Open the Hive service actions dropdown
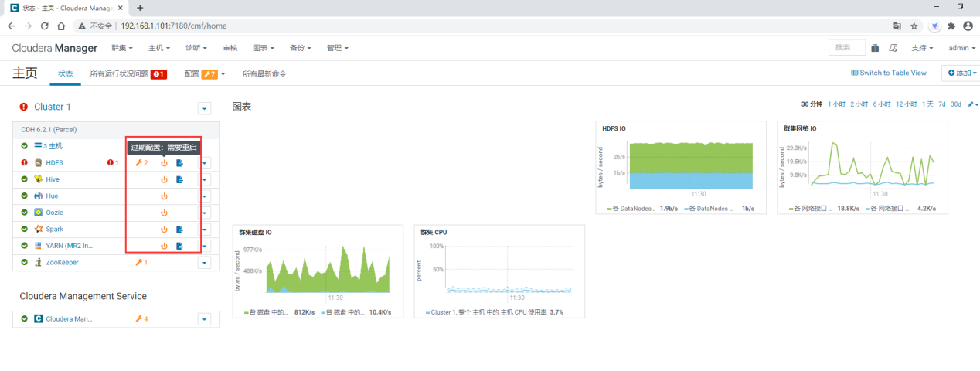 tap(205, 179)
